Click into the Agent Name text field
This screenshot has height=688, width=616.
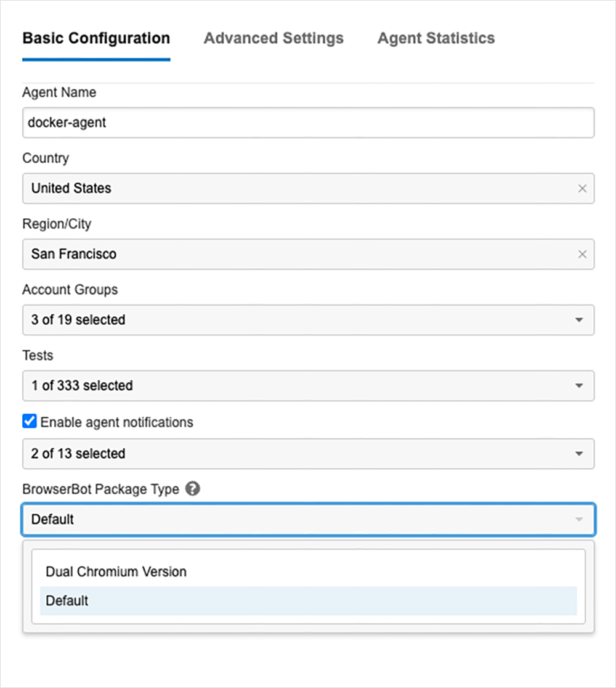(308, 123)
